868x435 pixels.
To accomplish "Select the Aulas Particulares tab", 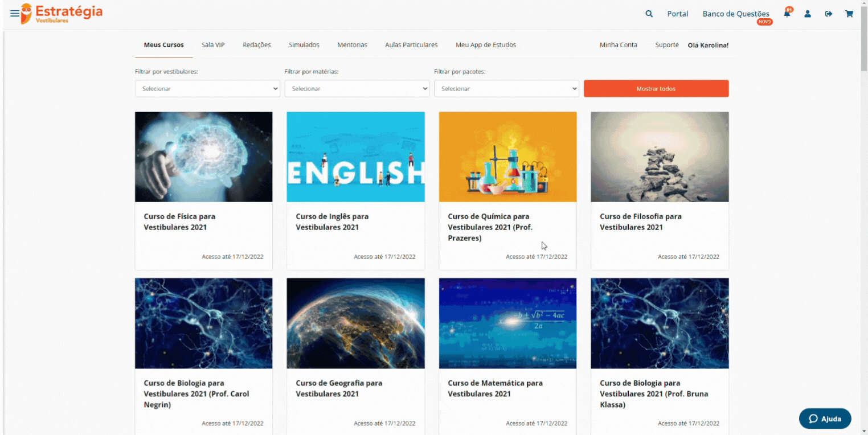I will point(411,45).
